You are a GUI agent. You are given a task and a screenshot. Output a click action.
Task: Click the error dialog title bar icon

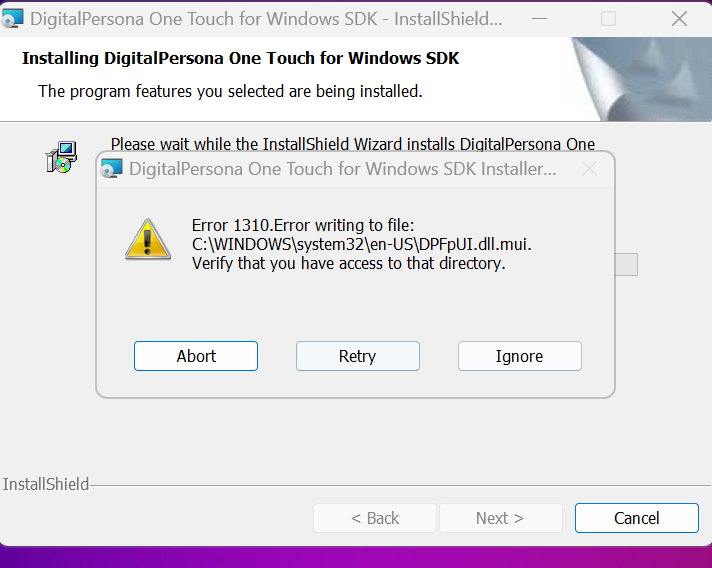coord(112,168)
